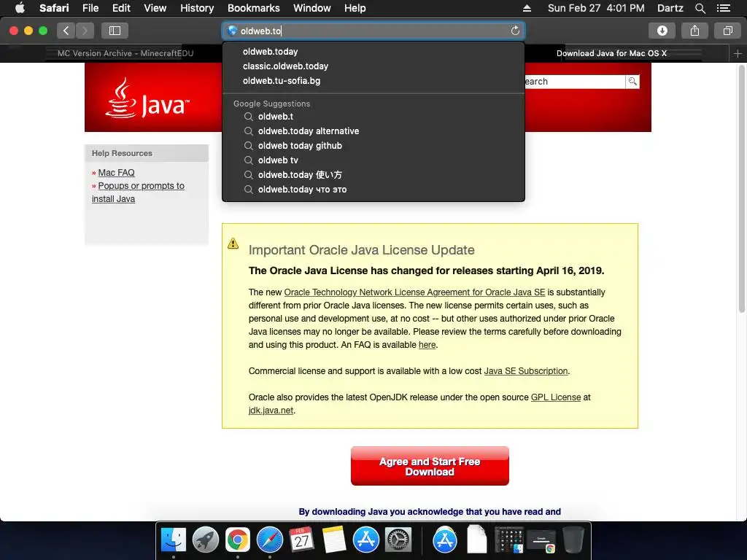
Task: Open the grid screenshot thumbnail in the dock
Action: point(508,540)
